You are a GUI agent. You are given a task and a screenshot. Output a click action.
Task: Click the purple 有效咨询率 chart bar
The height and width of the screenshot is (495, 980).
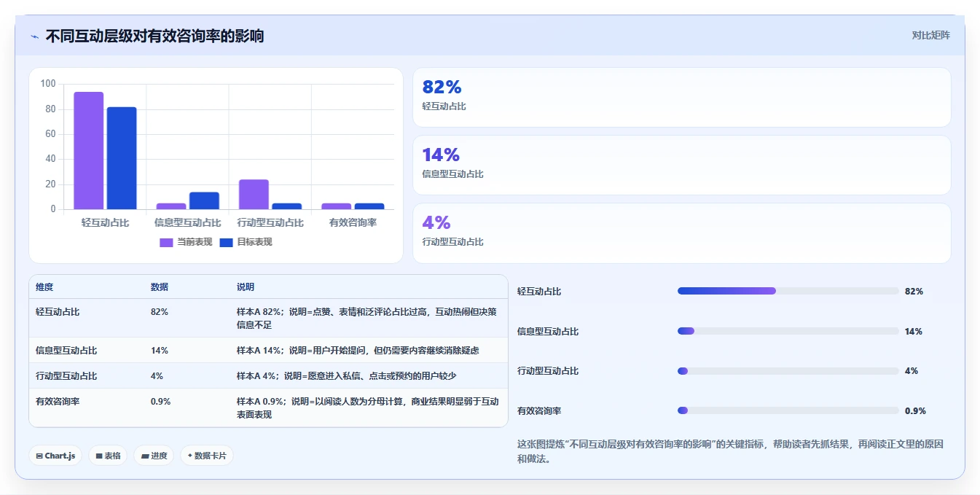(336, 206)
